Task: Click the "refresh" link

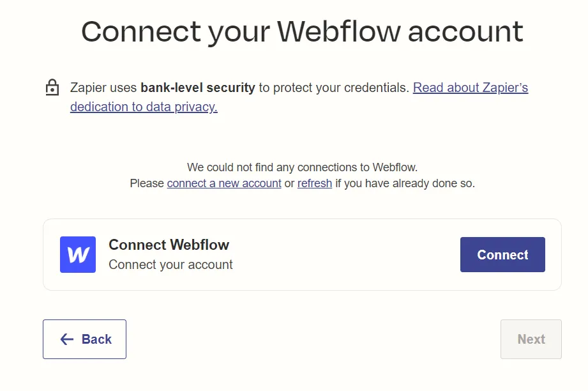Action: click(x=314, y=183)
